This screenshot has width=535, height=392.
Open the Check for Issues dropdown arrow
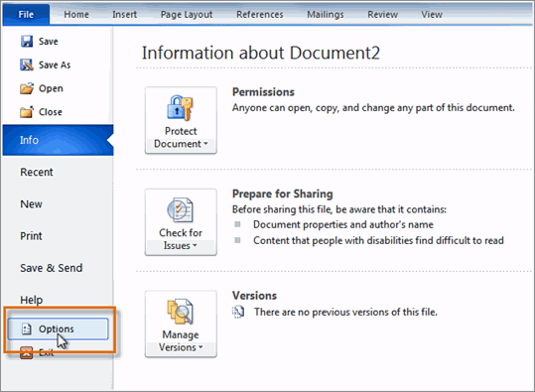coord(195,245)
